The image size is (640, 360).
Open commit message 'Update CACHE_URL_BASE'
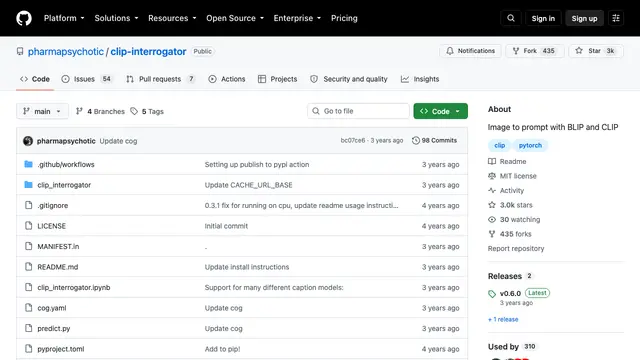249,185
